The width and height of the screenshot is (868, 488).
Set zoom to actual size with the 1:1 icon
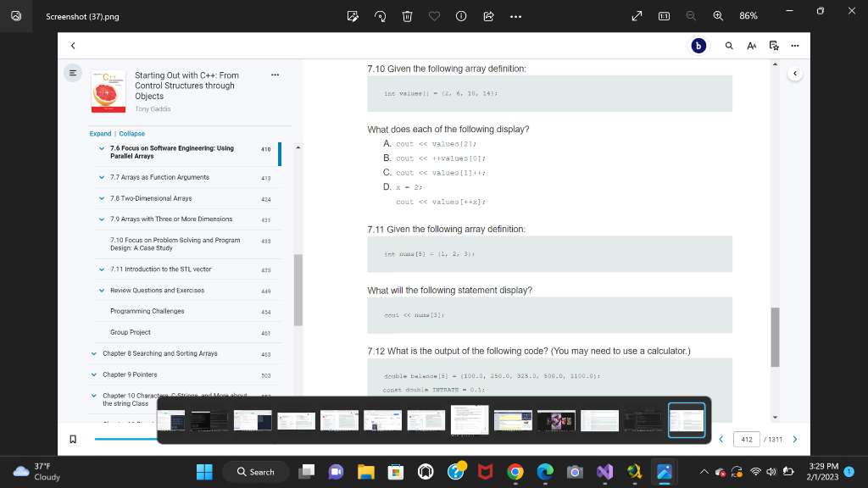664,16
